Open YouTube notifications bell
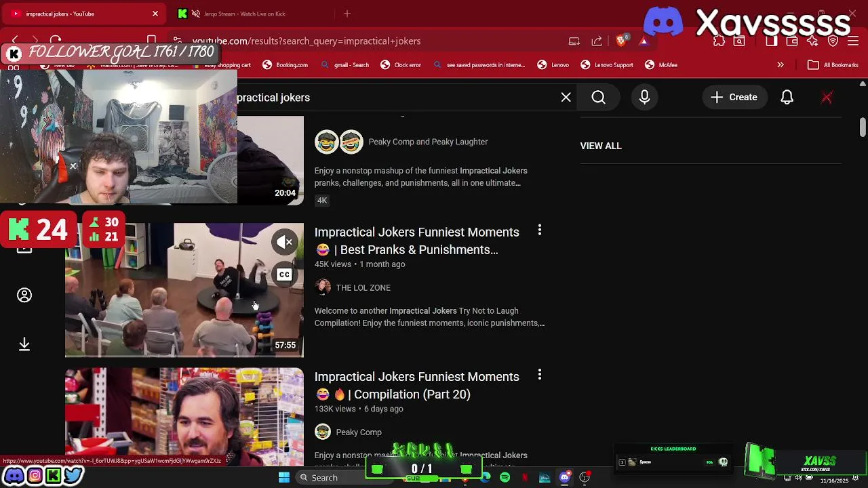This screenshot has width=868, height=488. point(787,98)
